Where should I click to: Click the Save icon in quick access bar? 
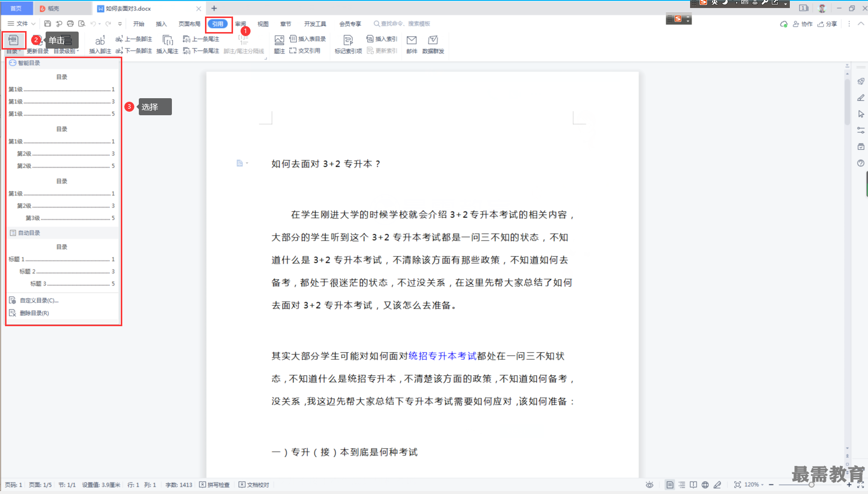48,24
